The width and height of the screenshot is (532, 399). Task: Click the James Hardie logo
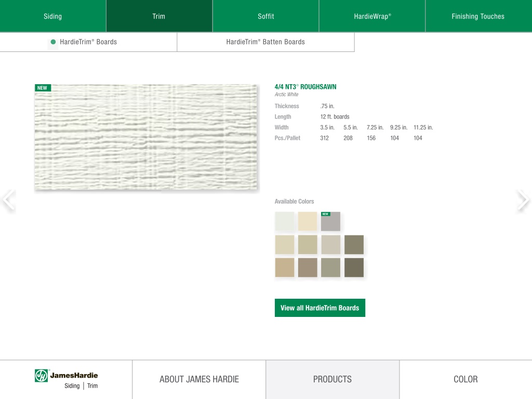tap(66, 379)
